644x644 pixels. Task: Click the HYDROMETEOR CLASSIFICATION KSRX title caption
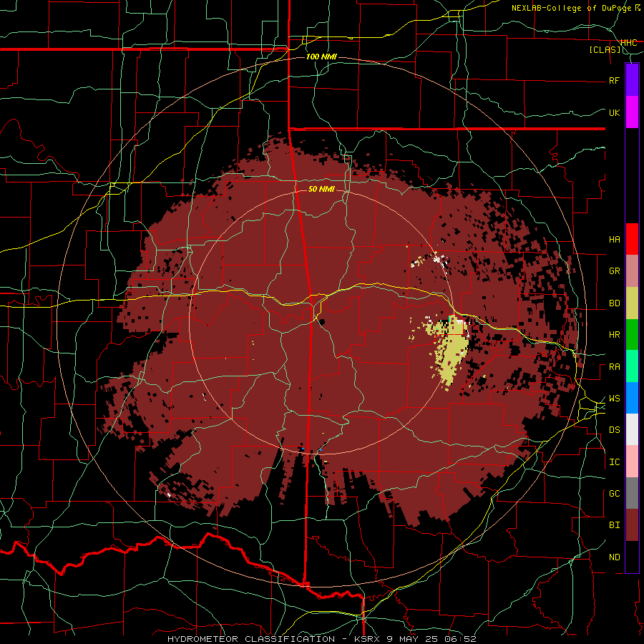[321, 639]
